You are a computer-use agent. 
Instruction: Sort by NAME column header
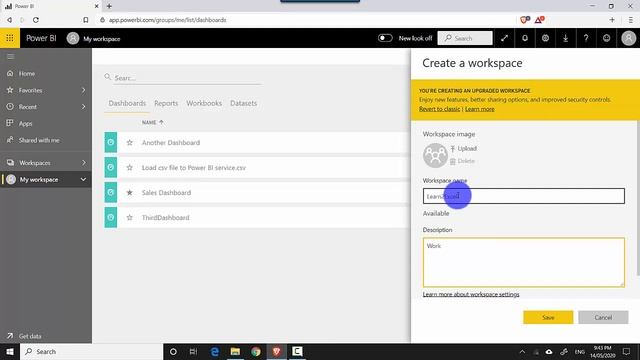click(x=153, y=122)
